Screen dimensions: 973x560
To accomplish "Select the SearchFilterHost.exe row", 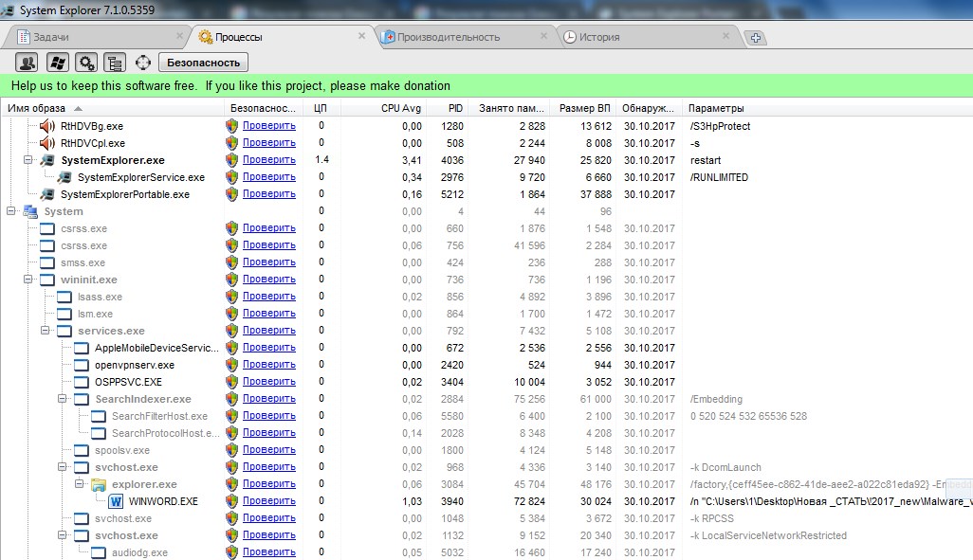I will click(x=486, y=416).
